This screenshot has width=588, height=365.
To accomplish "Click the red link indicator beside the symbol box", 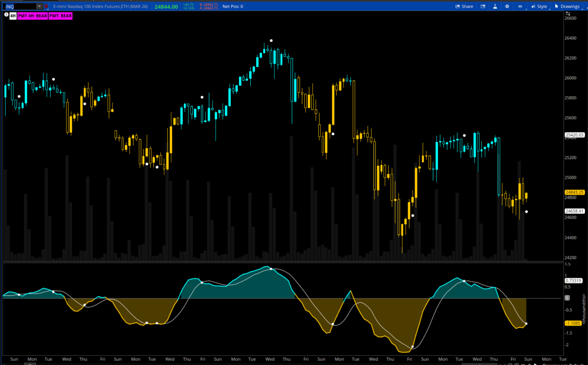I will click(46, 6).
